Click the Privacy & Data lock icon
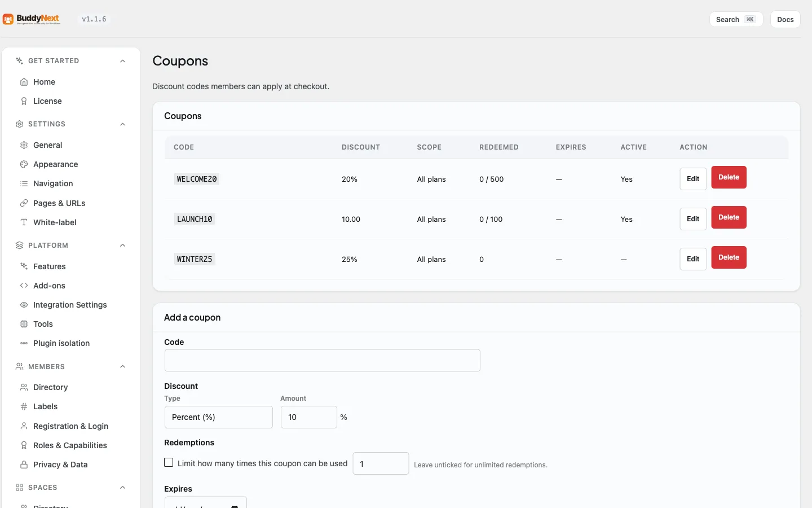Image resolution: width=812 pixels, height=508 pixels. tap(24, 465)
